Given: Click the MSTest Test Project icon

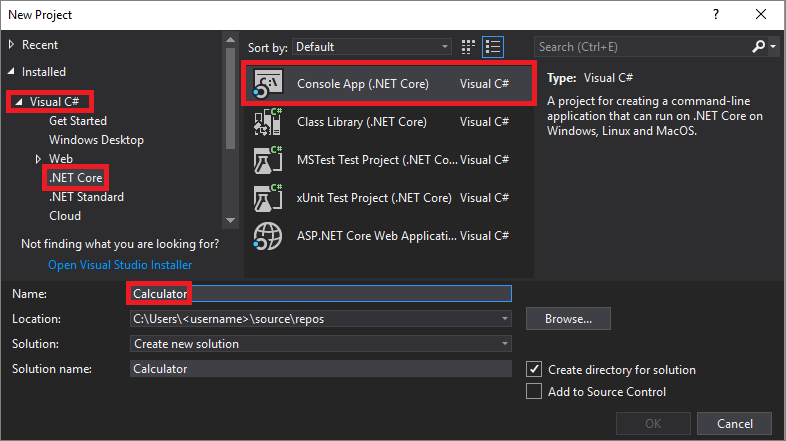Looking at the screenshot, I should (268, 160).
